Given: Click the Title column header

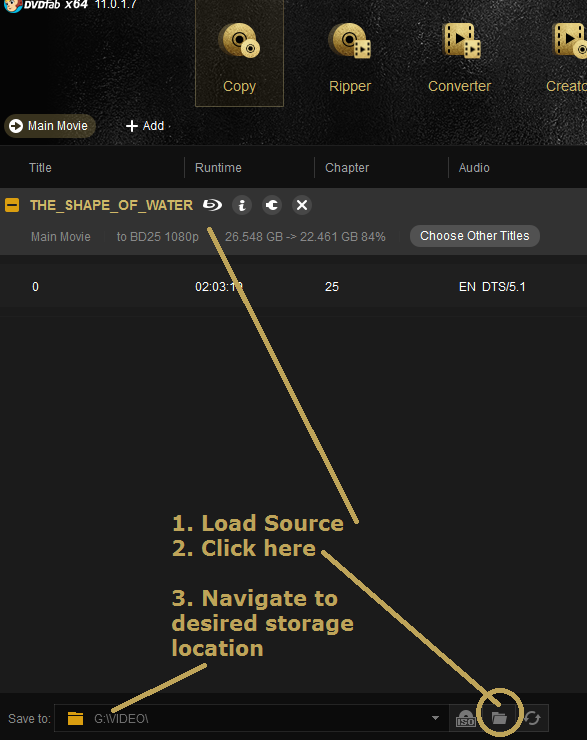Looking at the screenshot, I should pyautogui.click(x=40, y=168).
